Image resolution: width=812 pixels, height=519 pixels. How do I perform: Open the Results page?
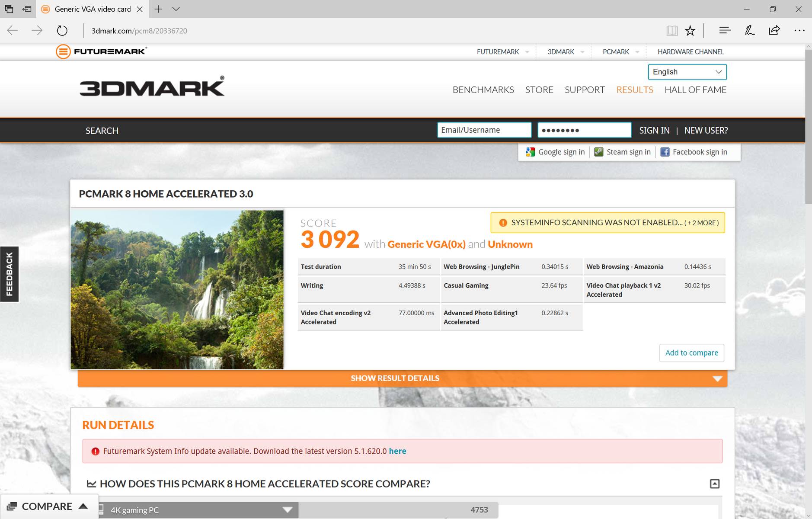pos(635,90)
